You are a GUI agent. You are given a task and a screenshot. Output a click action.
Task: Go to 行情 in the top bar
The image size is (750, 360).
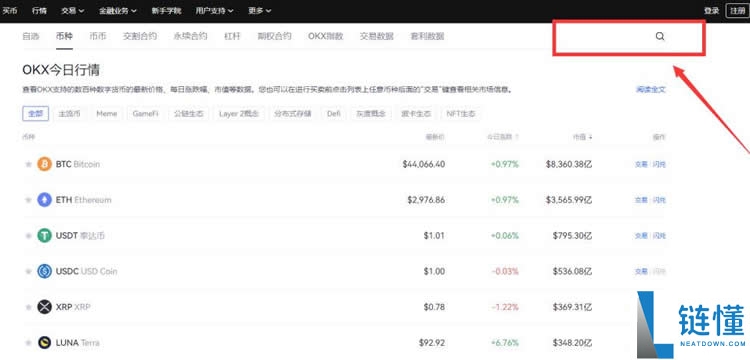[x=39, y=11]
